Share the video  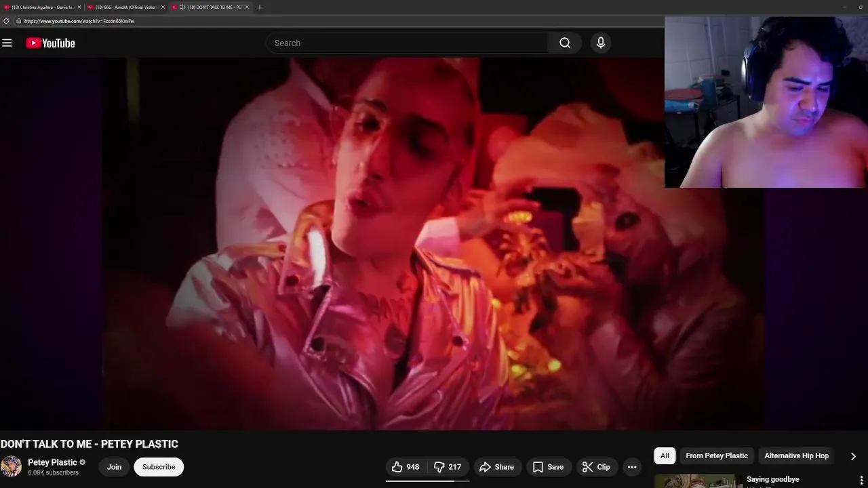pyautogui.click(x=497, y=467)
